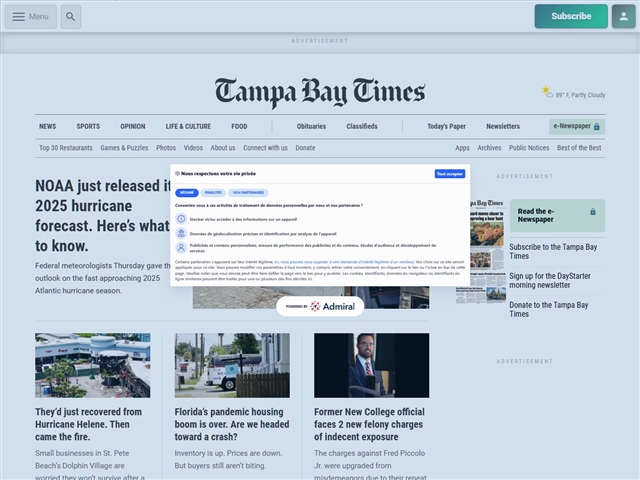This screenshot has width=640, height=480.
Task: Read the Hurricane Helene fire story headline
Action: pyautogui.click(x=89, y=424)
